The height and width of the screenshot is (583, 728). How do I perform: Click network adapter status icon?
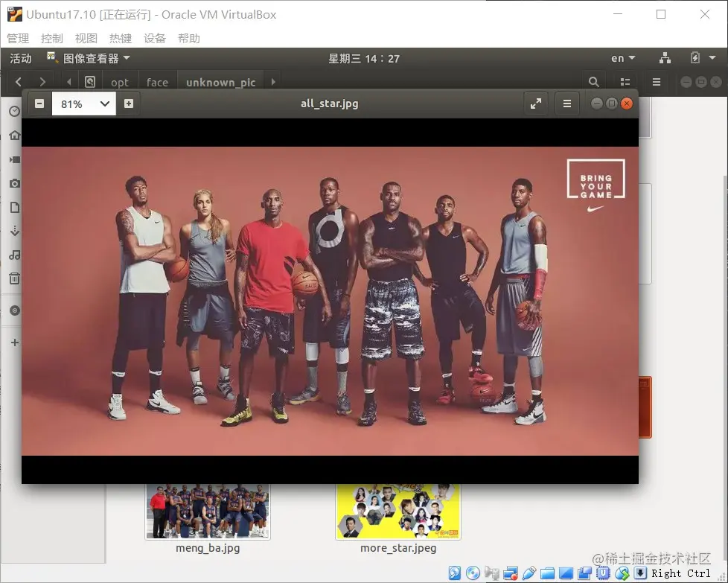(510, 573)
